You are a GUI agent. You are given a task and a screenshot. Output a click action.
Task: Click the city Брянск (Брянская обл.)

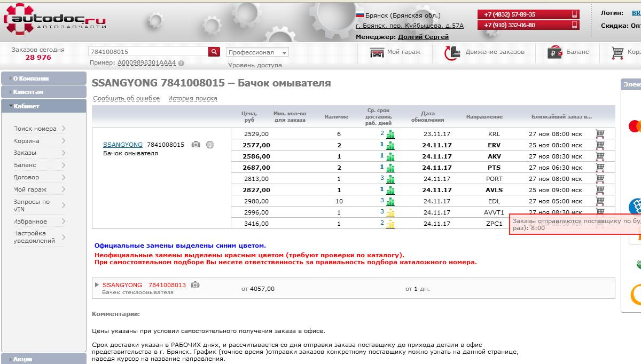[x=403, y=15]
